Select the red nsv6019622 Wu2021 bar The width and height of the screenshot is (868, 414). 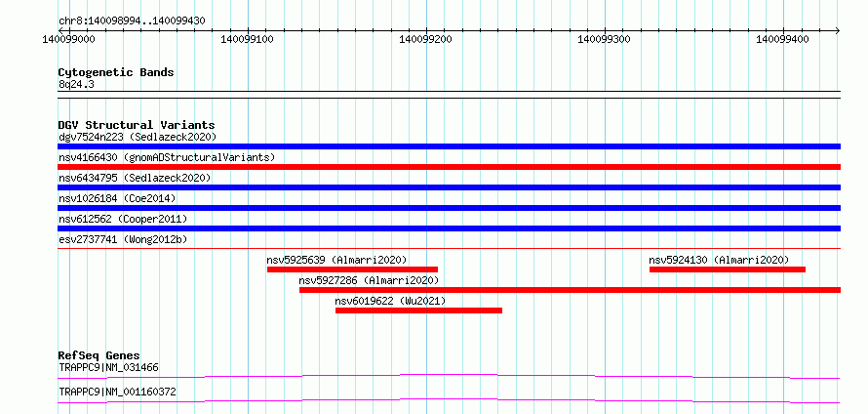pyautogui.click(x=418, y=310)
